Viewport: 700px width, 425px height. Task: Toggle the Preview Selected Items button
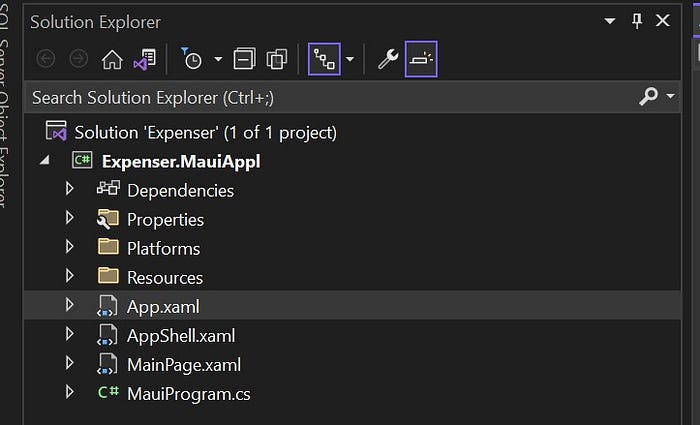421,59
